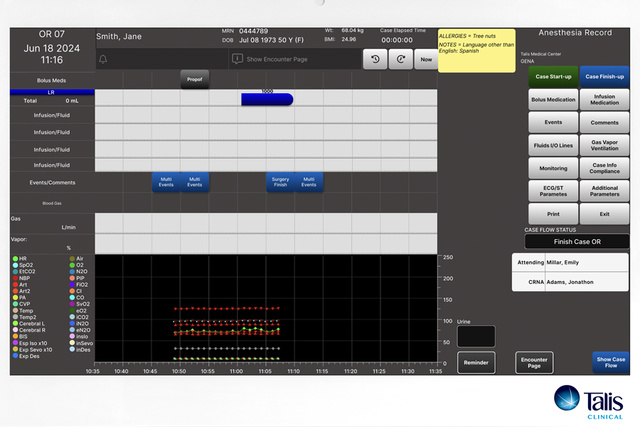
Task: Open the Encounter Page button
Action: pos(534,363)
